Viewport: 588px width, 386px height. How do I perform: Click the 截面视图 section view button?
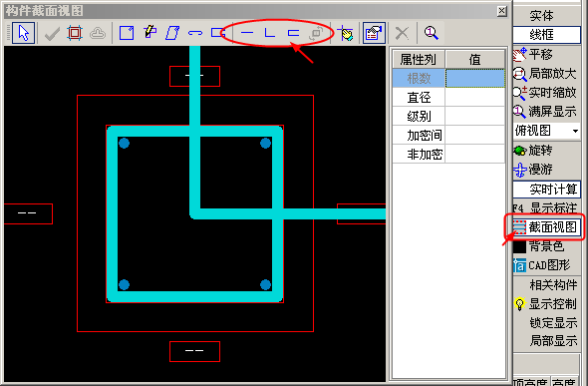tap(544, 227)
